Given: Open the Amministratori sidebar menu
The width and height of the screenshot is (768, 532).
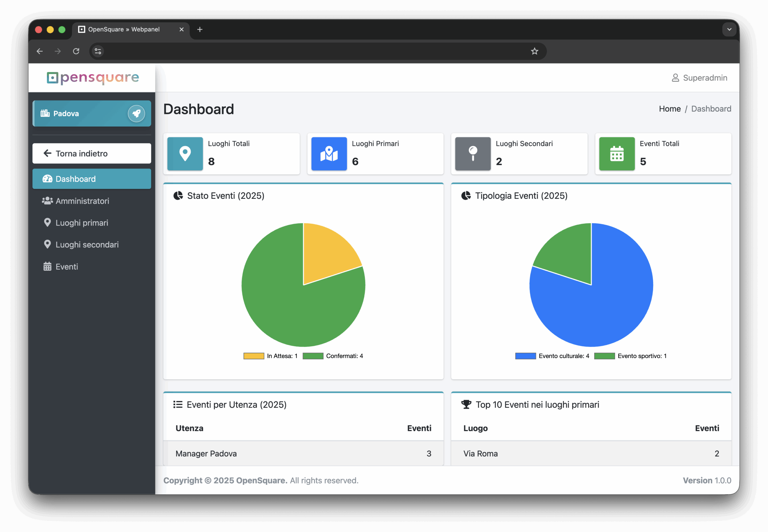Looking at the screenshot, I should tap(82, 201).
